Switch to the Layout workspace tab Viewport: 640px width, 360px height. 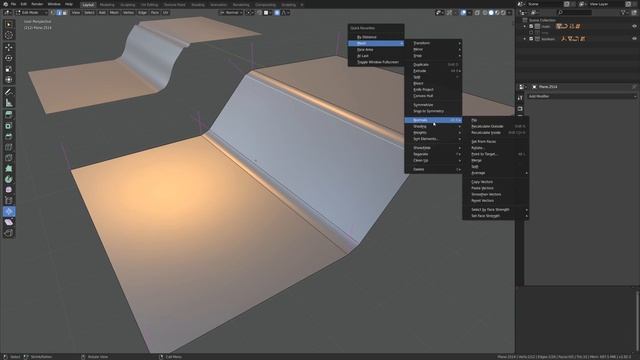(88, 4)
